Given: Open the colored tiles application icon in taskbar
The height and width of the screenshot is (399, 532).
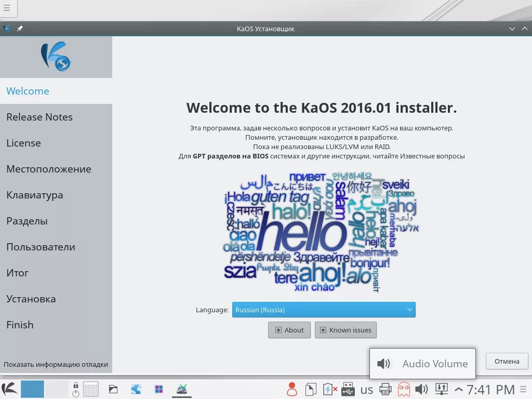Looking at the screenshot, I should tap(159, 389).
